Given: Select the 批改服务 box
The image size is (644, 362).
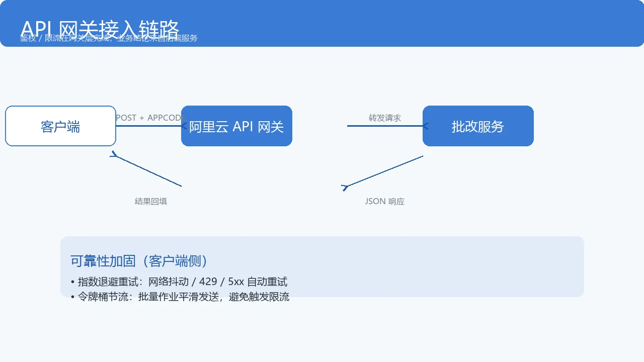Looking at the screenshot, I should click(x=478, y=126).
